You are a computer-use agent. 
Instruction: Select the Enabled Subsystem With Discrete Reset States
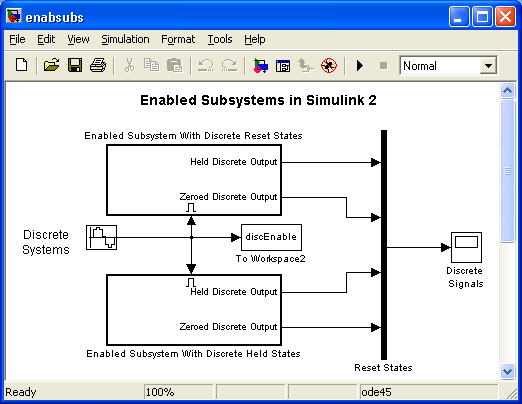(194, 180)
